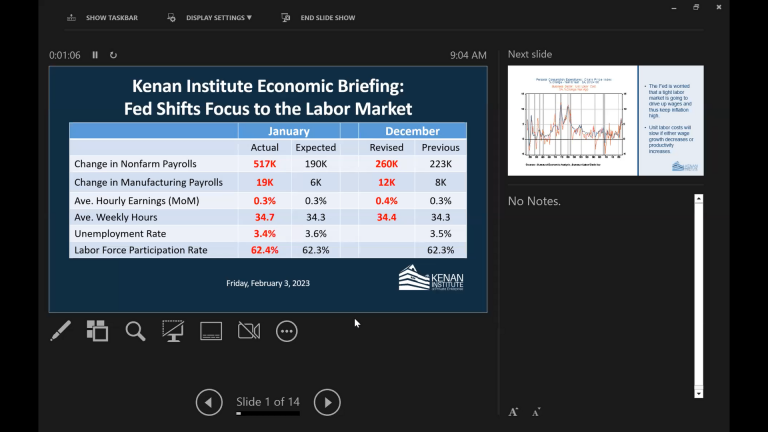Toggle subtitles icon below the slide
The image size is (768, 432).
[211, 331]
